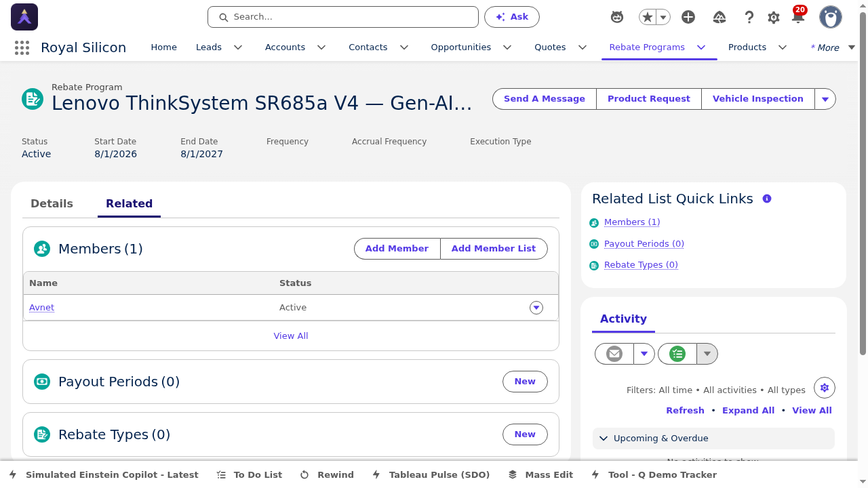The image size is (868, 488).
Task: Open the record actions overflow dropdown
Action: 825,99
